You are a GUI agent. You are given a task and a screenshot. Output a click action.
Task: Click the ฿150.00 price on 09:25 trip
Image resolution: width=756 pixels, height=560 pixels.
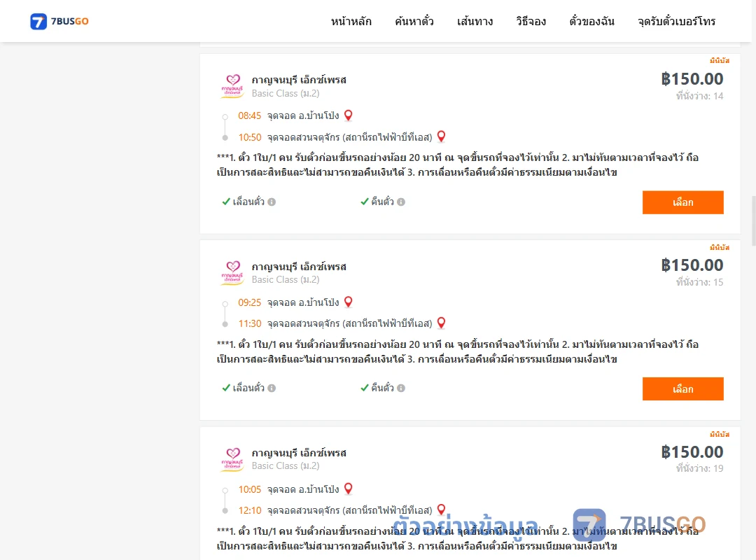692,265
